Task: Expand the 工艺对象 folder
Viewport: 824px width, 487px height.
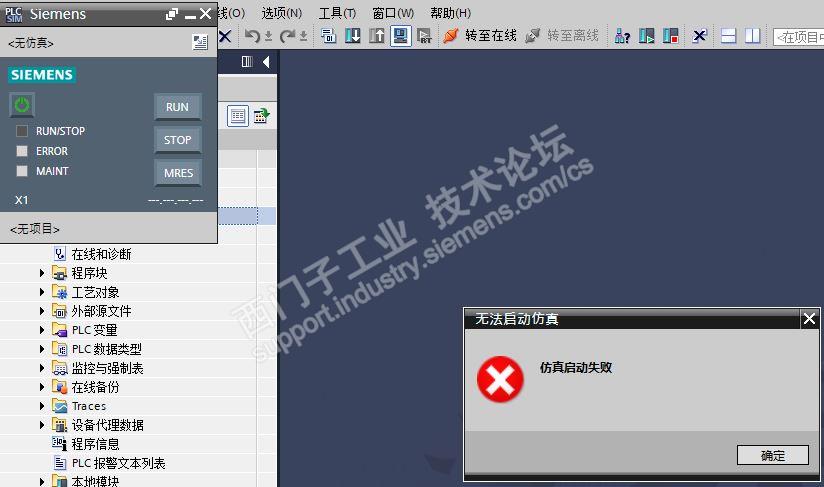Action: tap(42, 292)
